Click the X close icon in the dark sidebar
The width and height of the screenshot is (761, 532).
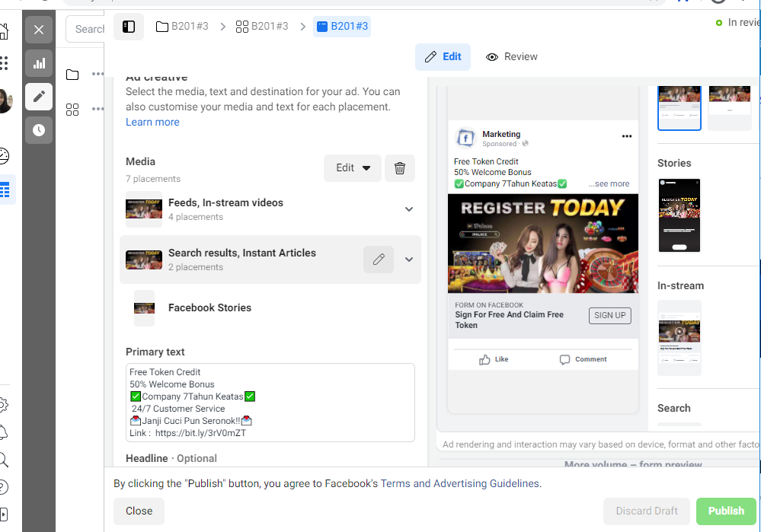pyautogui.click(x=39, y=30)
